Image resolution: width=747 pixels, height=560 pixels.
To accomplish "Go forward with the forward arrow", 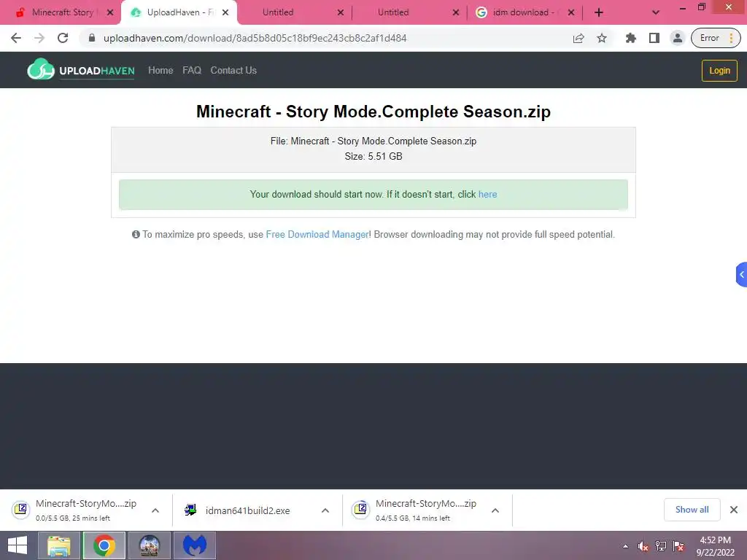I will [x=39, y=38].
